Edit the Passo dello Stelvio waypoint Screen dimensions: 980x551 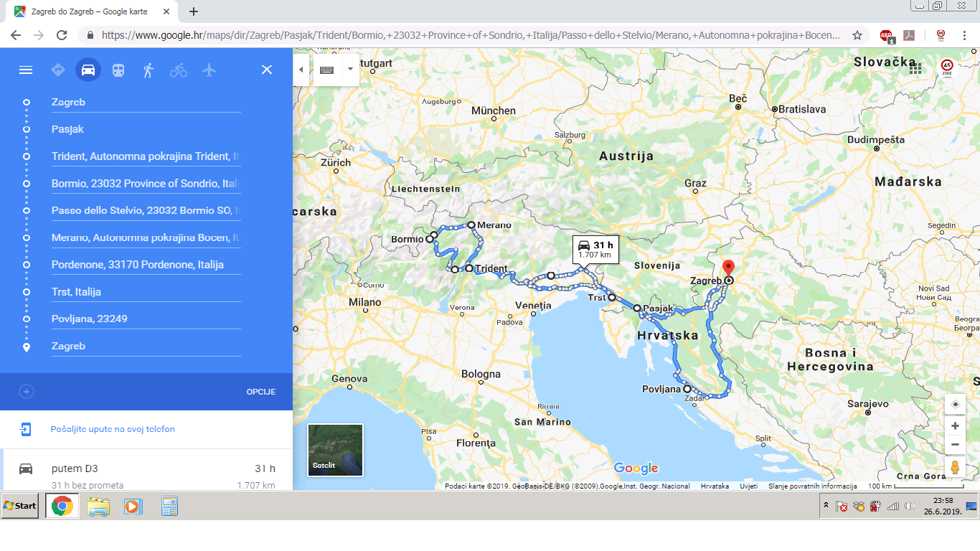click(x=146, y=211)
